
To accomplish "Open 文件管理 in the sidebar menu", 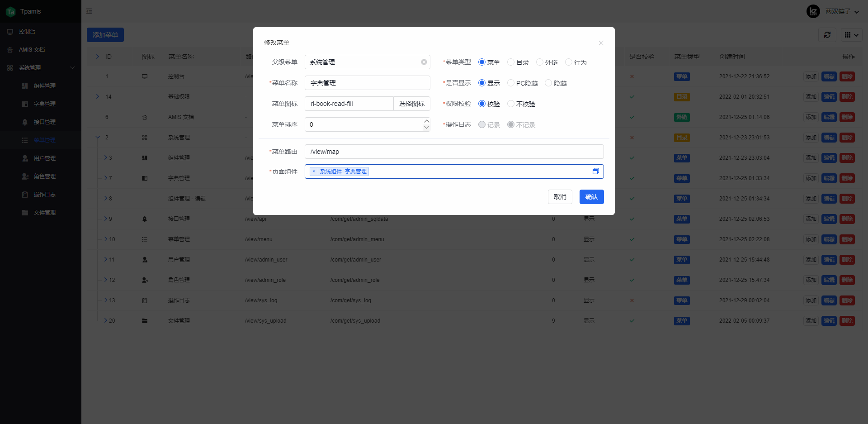I will pyautogui.click(x=41, y=213).
